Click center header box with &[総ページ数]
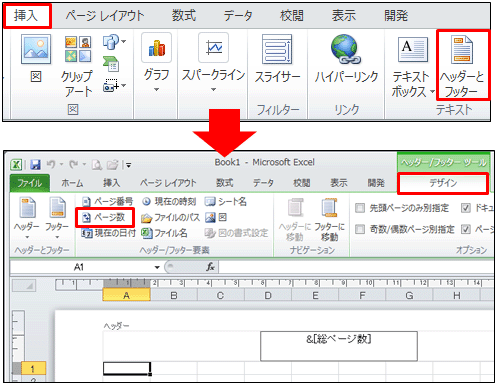Viewport: 496px width, 385px height. 339,346
